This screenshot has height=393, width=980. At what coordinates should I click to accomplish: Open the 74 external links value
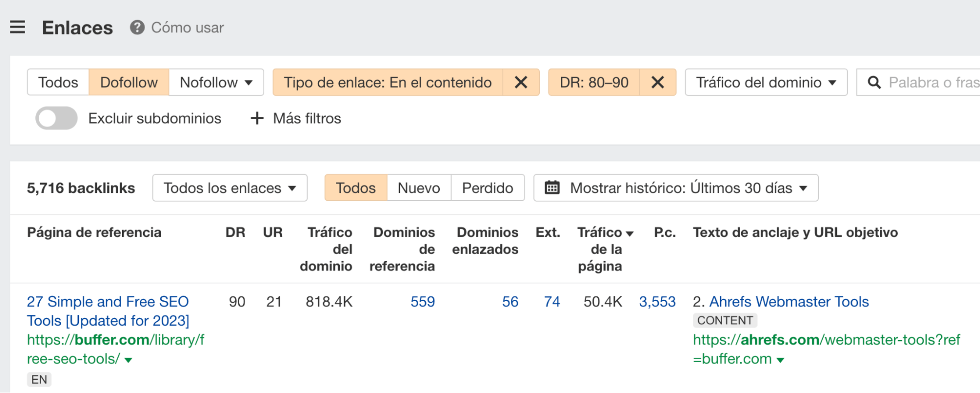click(x=552, y=302)
